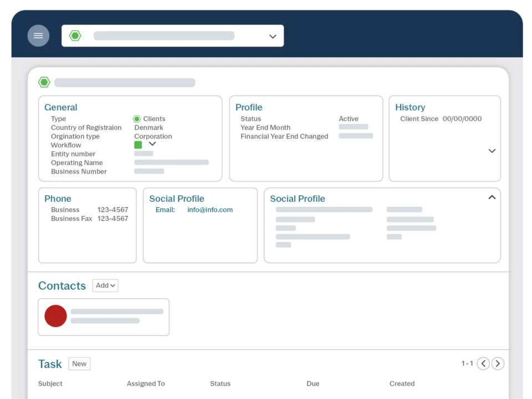Expand the History panel chevron

pyautogui.click(x=492, y=151)
